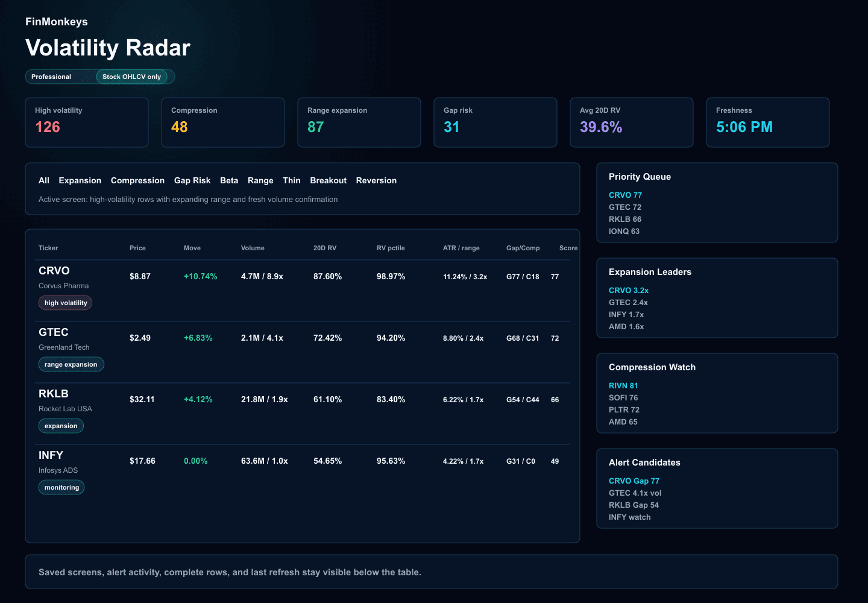This screenshot has width=868, height=603.
Task: Select GTEC 2.4x in Expansion Leaders
Action: coord(628,302)
